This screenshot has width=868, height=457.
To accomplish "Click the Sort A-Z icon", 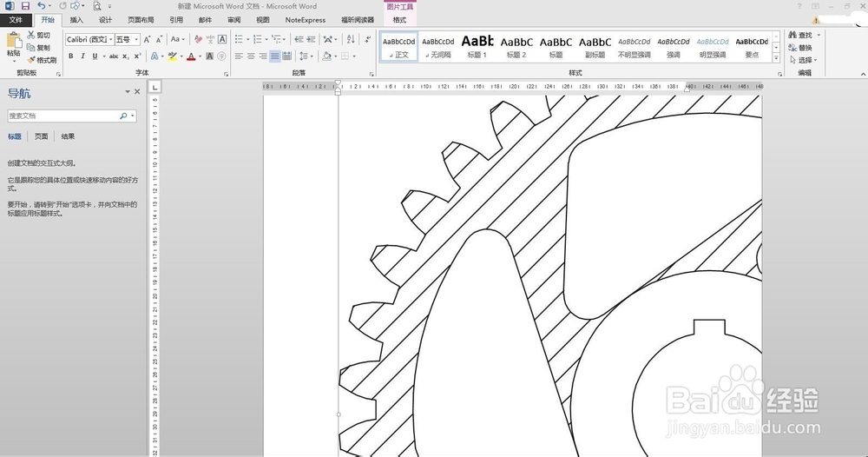I will point(351,39).
